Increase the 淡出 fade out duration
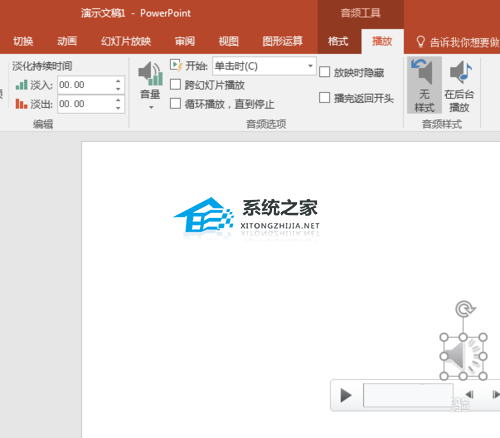Image resolution: width=500 pixels, height=438 pixels. 118,100
